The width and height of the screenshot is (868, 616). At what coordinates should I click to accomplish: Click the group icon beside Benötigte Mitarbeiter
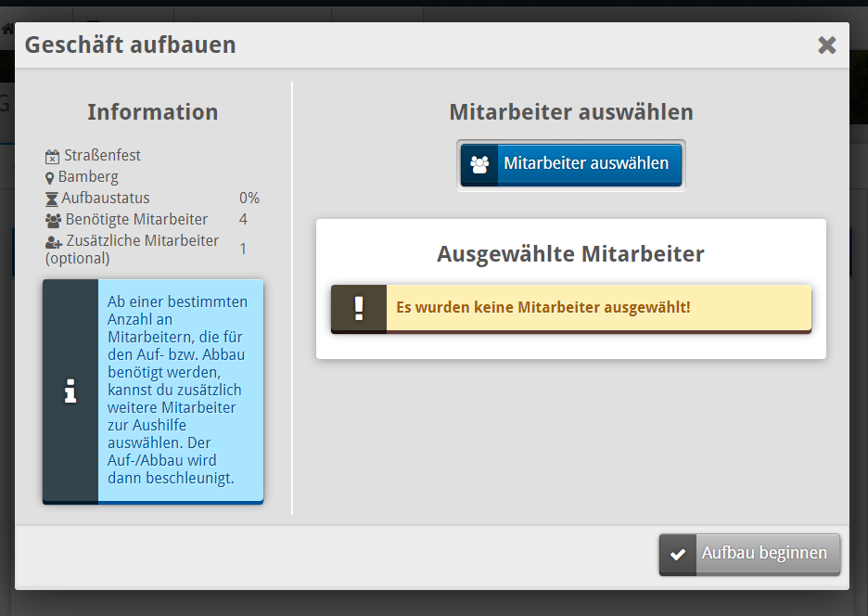click(x=53, y=220)
